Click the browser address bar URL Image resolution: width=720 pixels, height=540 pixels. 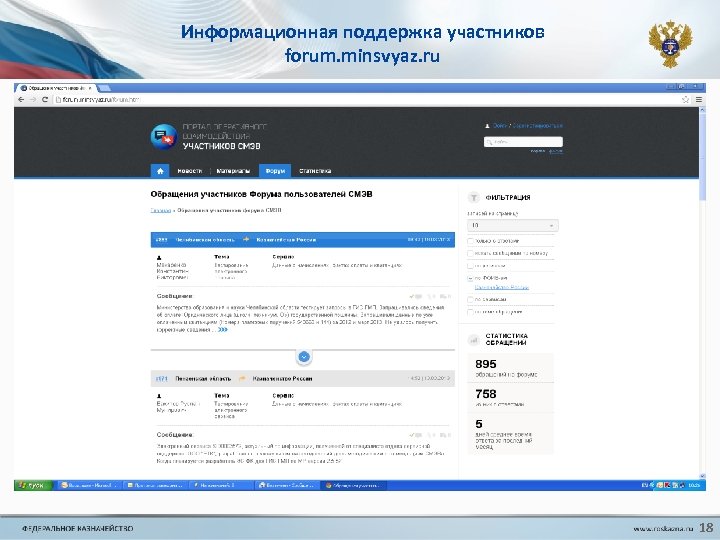pyautogui.click(x=101, y=99)
